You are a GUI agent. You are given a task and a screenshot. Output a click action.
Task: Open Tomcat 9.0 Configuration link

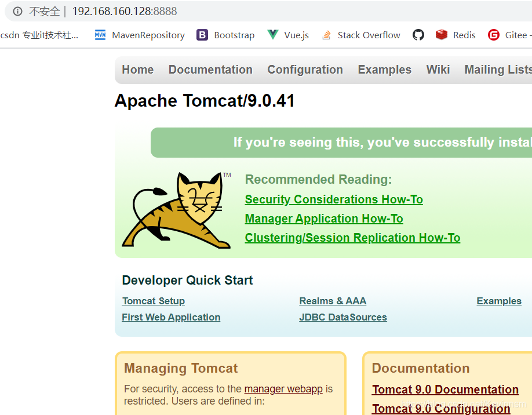tap(441, 408)
